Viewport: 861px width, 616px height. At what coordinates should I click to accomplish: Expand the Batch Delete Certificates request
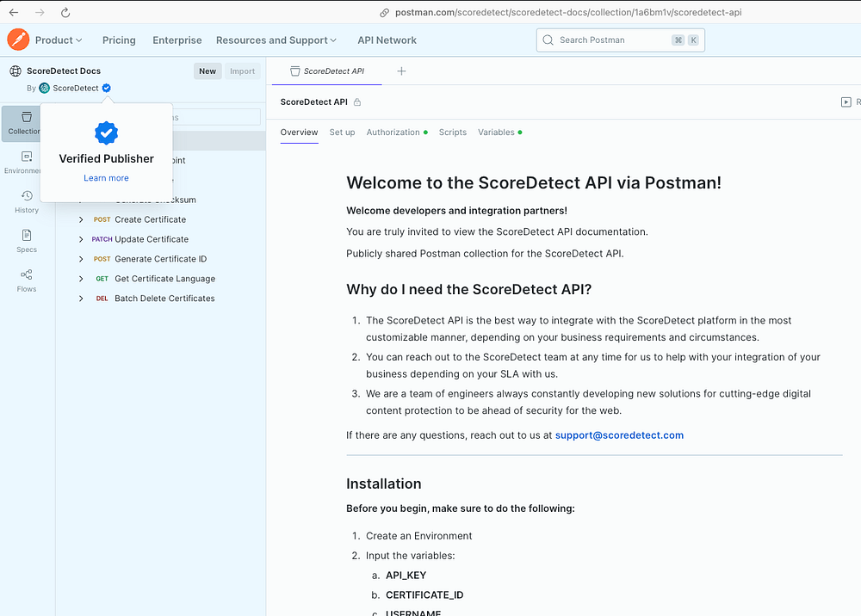coord(81,299)
